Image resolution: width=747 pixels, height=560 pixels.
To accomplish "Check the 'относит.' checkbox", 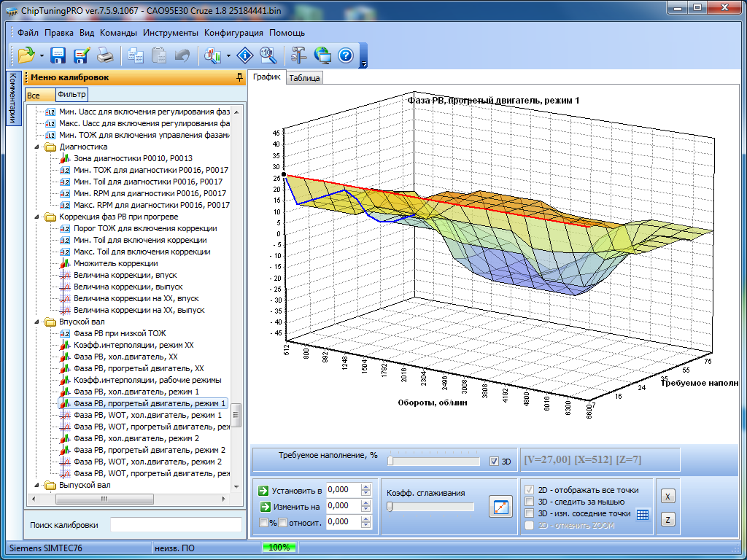I will point(282,522).
